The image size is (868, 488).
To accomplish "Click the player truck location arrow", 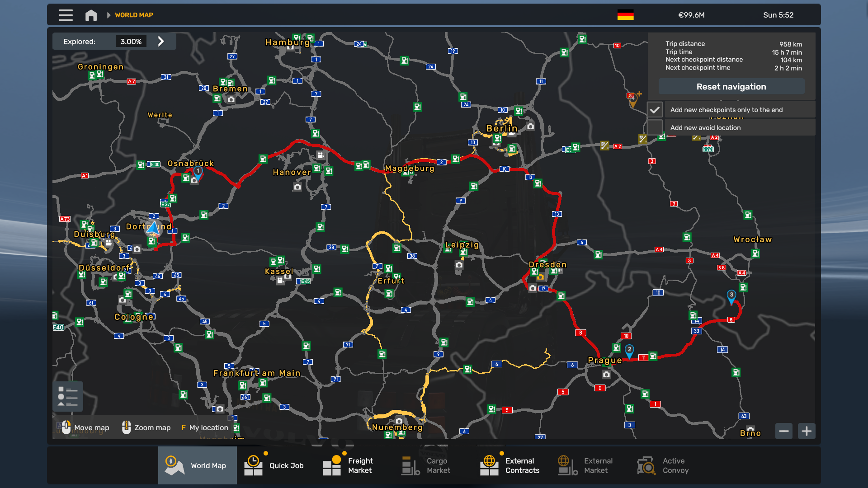I will point(153,228).
